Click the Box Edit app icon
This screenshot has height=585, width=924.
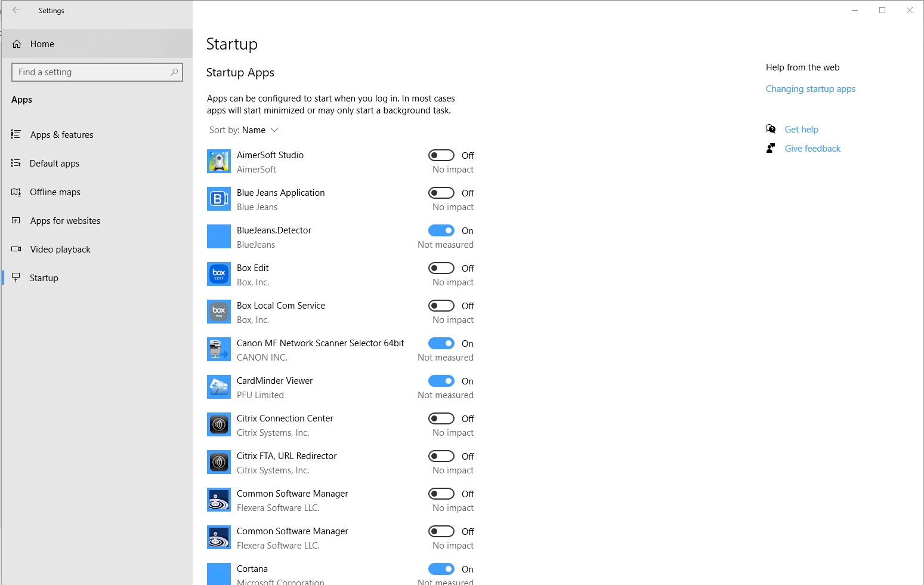(x=218, y=274)
